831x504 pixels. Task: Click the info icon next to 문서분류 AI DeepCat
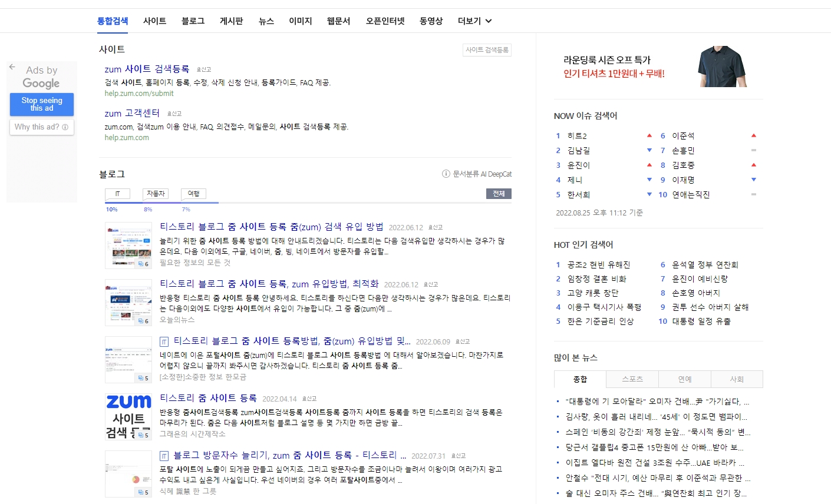446,174
